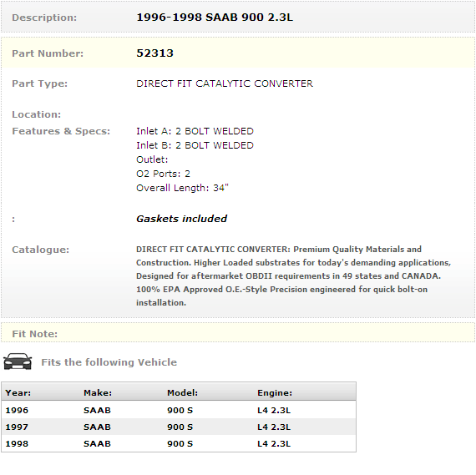
Task: Click SAAB in the 1998 row
Action: (97, 444)
